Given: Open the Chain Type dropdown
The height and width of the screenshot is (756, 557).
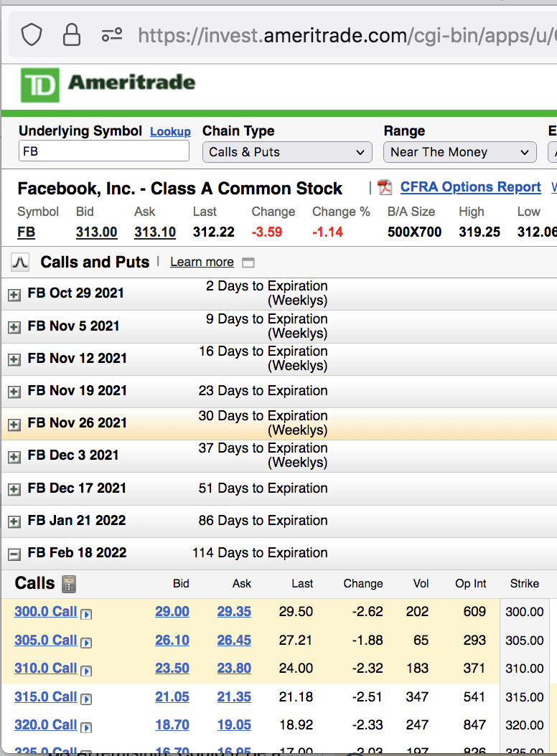Looking at the screenshot, I should (x=287, y=152).
